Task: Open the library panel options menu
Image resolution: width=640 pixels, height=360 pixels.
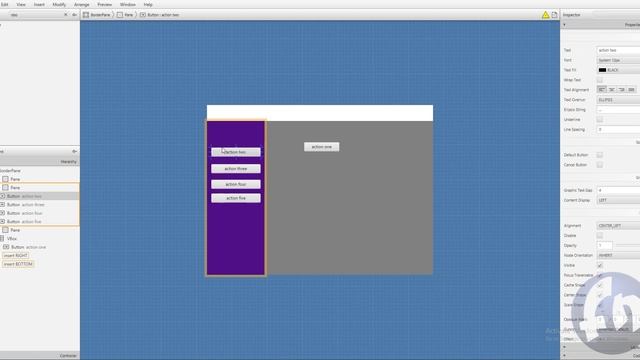Action: (74, 15)
